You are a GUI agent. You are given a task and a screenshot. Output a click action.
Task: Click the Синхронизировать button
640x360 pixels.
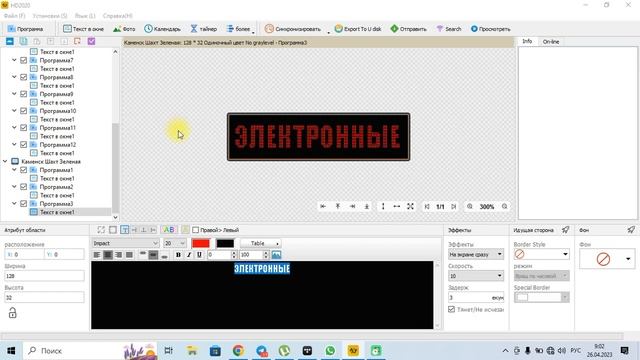coord(292,29)
